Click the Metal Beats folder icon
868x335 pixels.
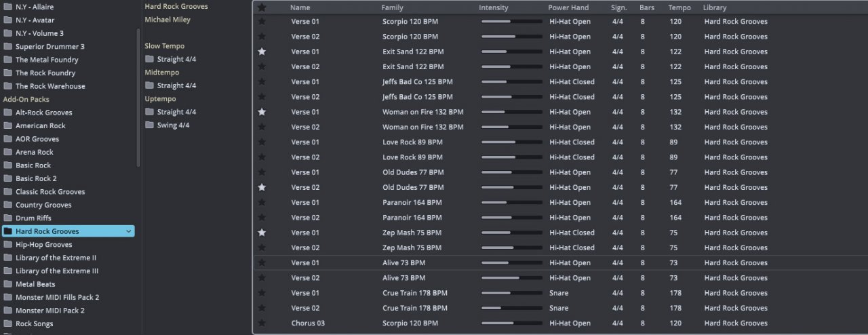(x=8, y=284)
